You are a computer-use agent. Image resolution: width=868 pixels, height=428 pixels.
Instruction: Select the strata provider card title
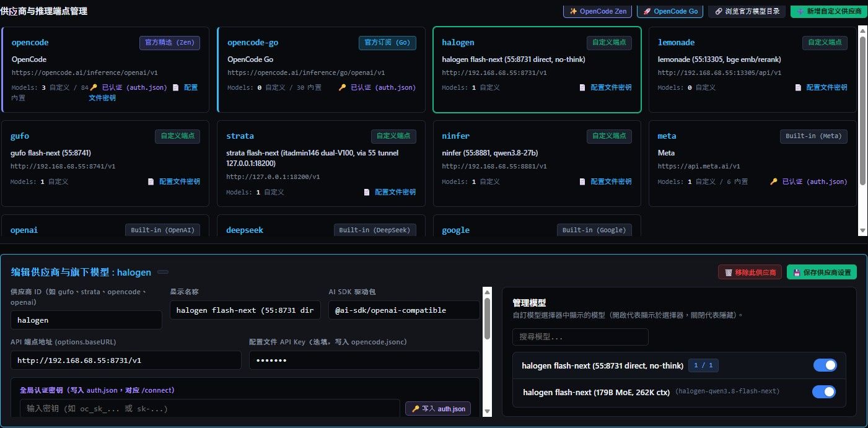tap(240, 136)
